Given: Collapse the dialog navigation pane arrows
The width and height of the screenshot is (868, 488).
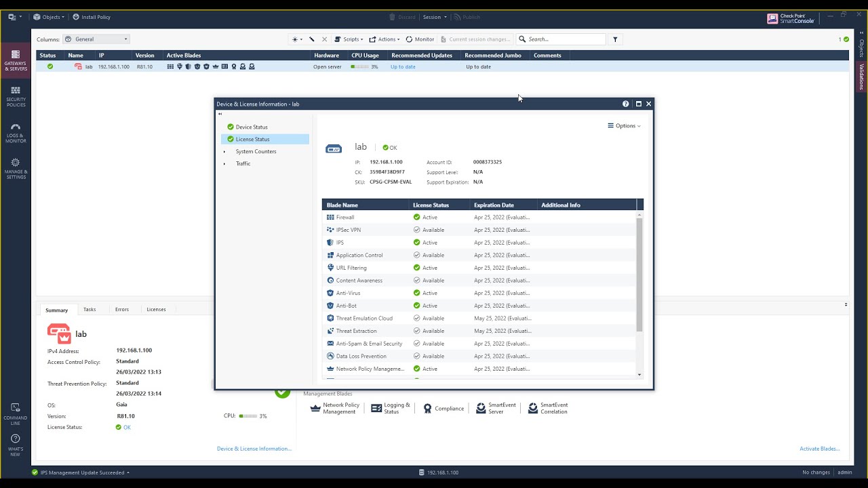Looking at the screenshot, I should (220, 114).
